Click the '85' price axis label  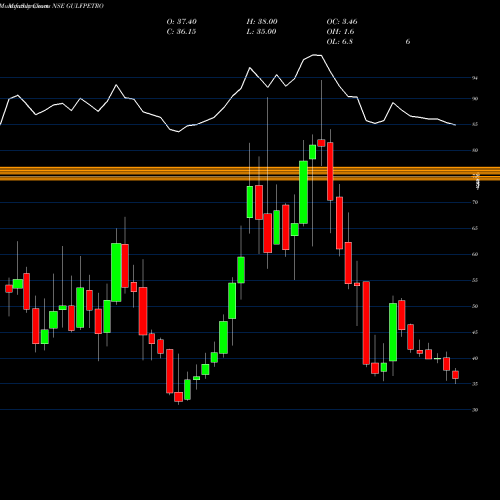(x=475, y=124)
